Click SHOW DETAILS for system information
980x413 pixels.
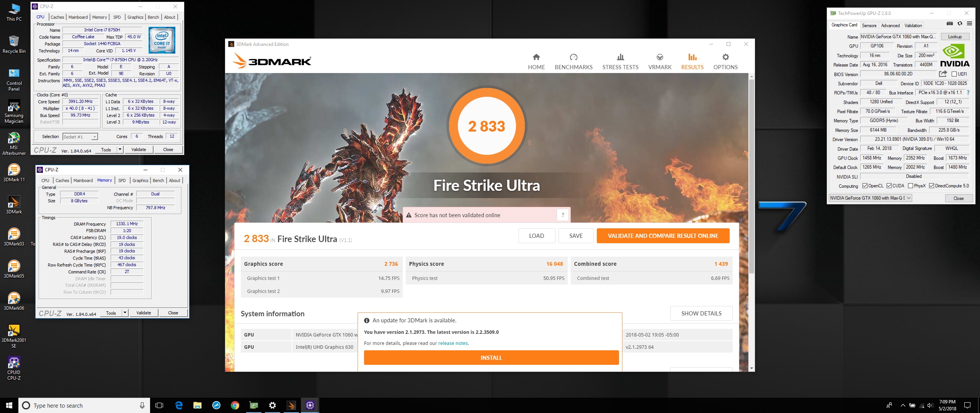(x=701, y=314)
